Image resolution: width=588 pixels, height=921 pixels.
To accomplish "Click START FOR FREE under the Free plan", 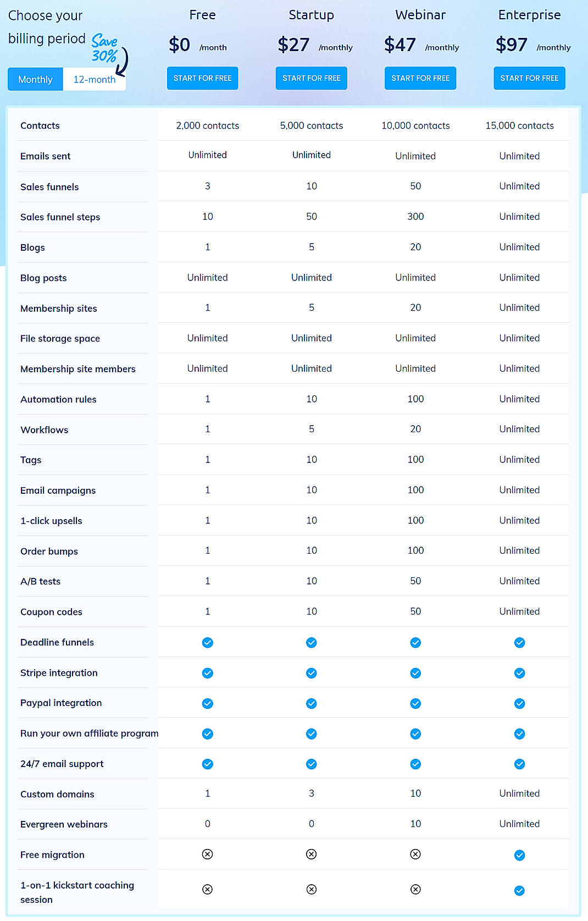I will 202,78.
